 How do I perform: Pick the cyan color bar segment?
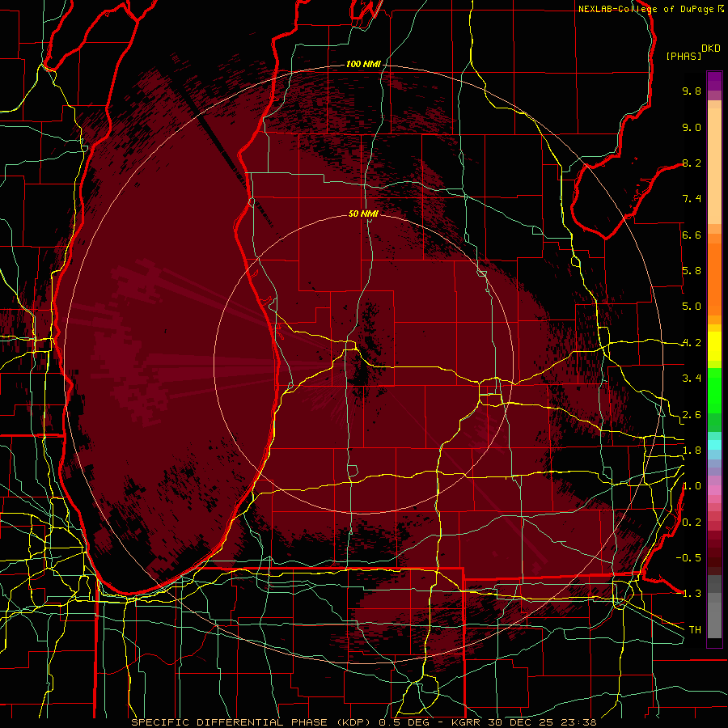tap(714, 444)
